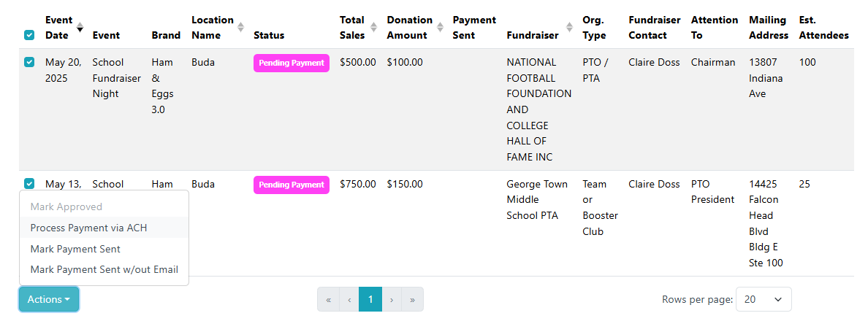Image resolution: width=868 pixels, height=332 pixels.
Task: Select Mark Payment Sent option
Action: tap(75, 249)
